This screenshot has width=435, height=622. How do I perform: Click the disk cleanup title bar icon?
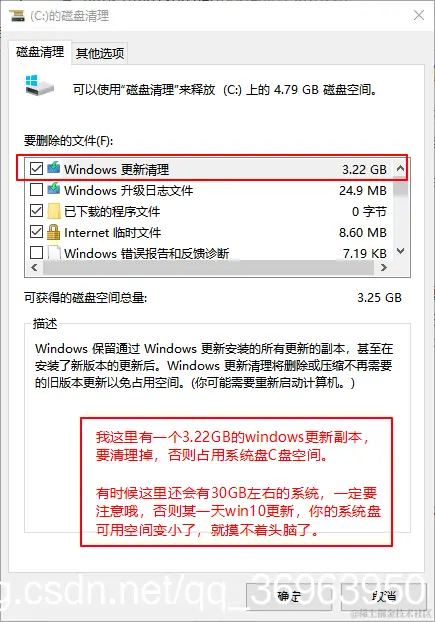(17, 16)
